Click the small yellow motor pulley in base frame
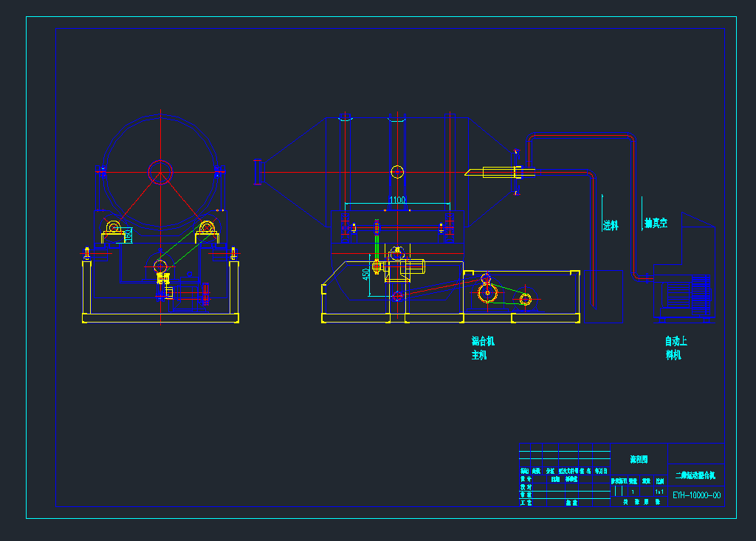756x541 pixels. click(x=525, y=300)
